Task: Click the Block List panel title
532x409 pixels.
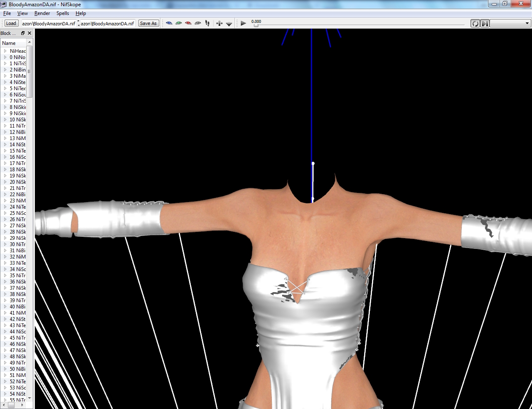Action: pos(8,33)
